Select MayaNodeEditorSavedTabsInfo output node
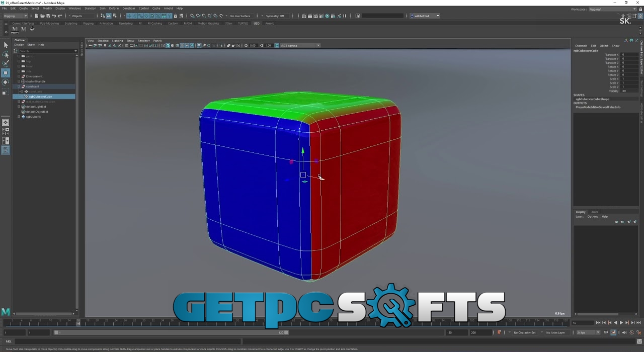This screenshot has width=644, height=352. pos(598,107)
